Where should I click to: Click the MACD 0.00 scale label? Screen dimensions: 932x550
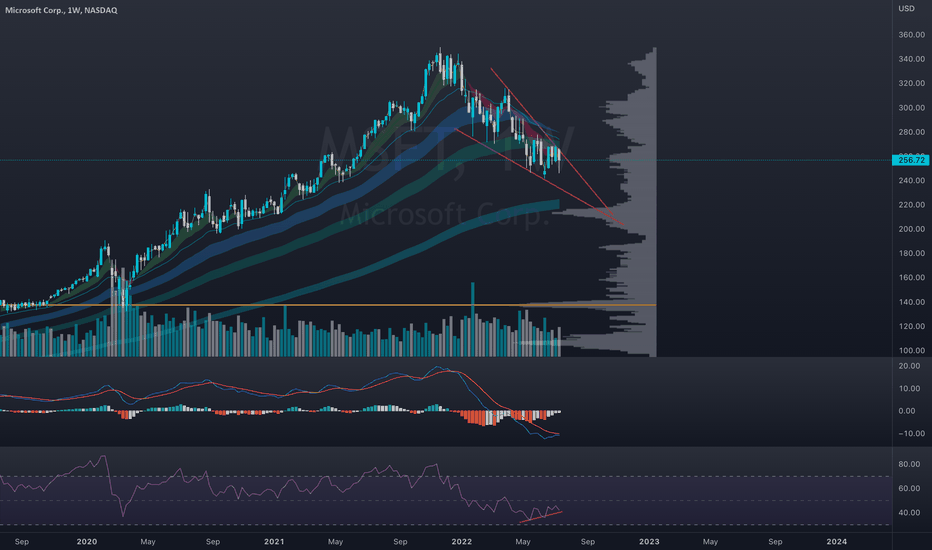click(906, 411)
